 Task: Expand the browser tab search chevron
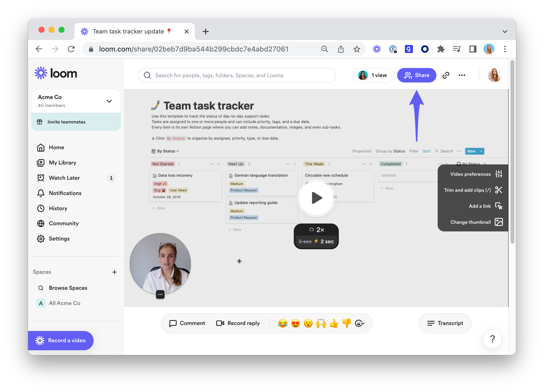[x=505, y=31]
